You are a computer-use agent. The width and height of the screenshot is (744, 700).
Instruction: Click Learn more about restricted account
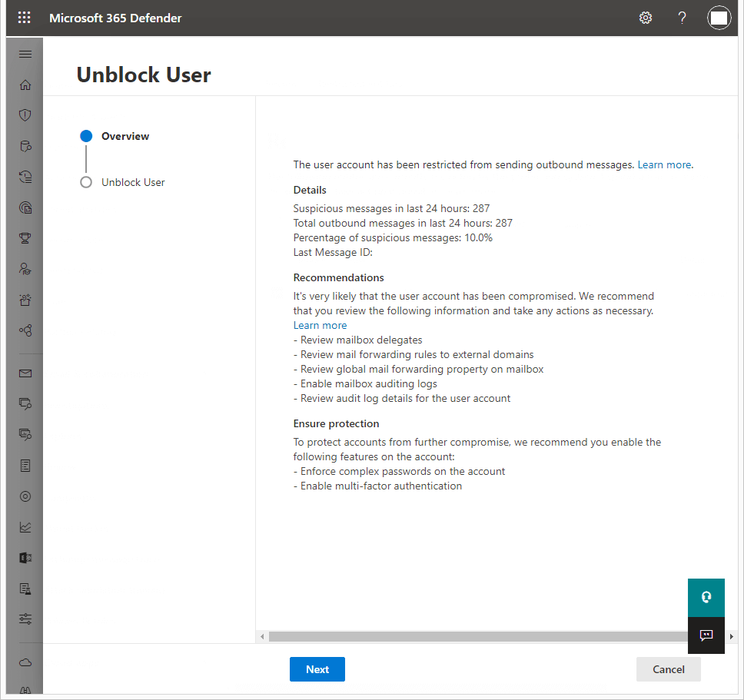coord(664,164)
